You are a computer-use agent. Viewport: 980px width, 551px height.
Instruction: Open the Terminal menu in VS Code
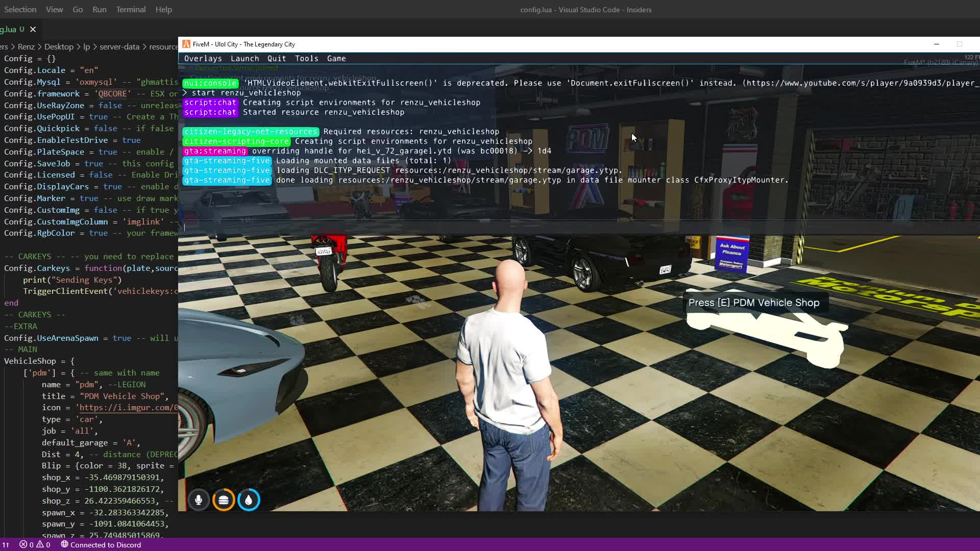[x=131, y=10]
